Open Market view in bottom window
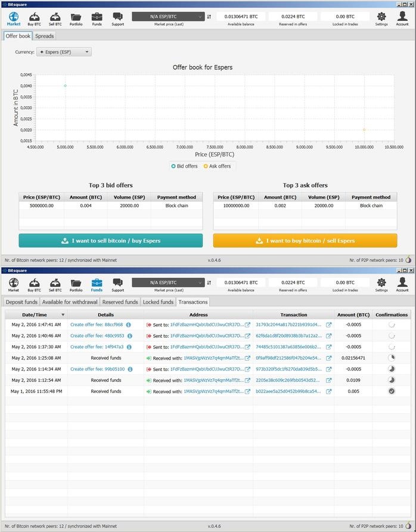416x532 pixels. pyautogui.click(x=14, y=285)
